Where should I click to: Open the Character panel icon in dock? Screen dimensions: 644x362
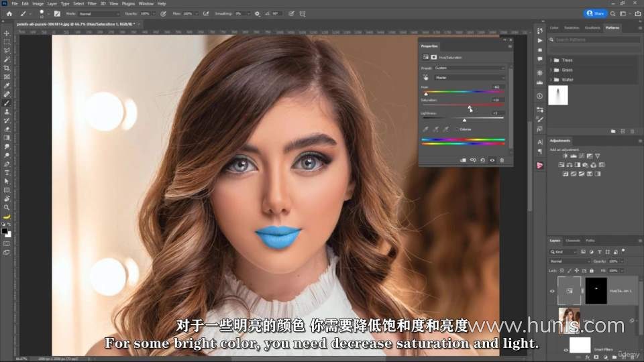(x=539, y=142)
